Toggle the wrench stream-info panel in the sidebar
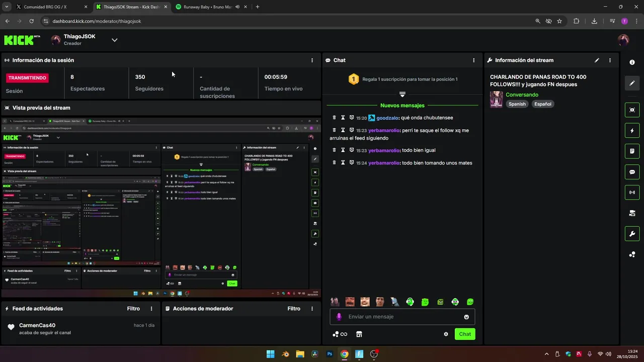Image resolution: width=644 pixels, height=362 pixels. [x=632, y=234]
